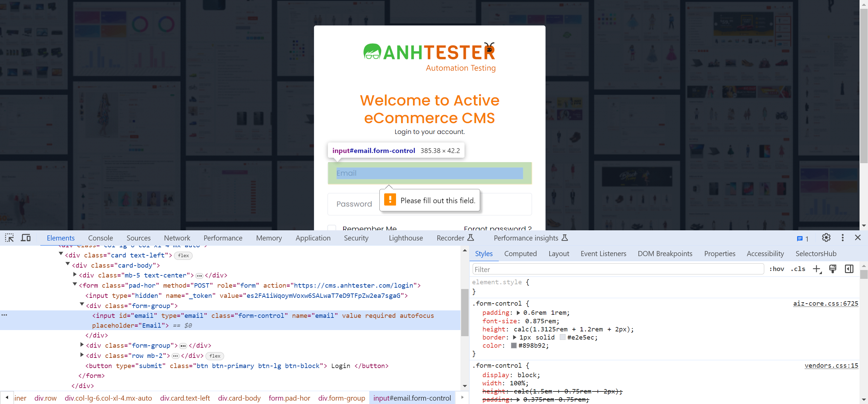This screenshot has width=868, height=404.
Task: Add a new style rule
Action: click(x=817, y=269)
